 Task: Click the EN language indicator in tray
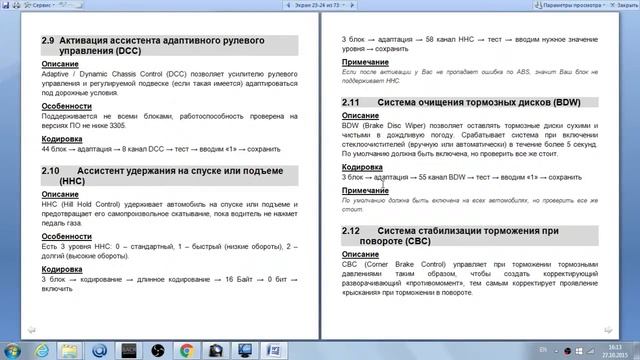[543, 350]
